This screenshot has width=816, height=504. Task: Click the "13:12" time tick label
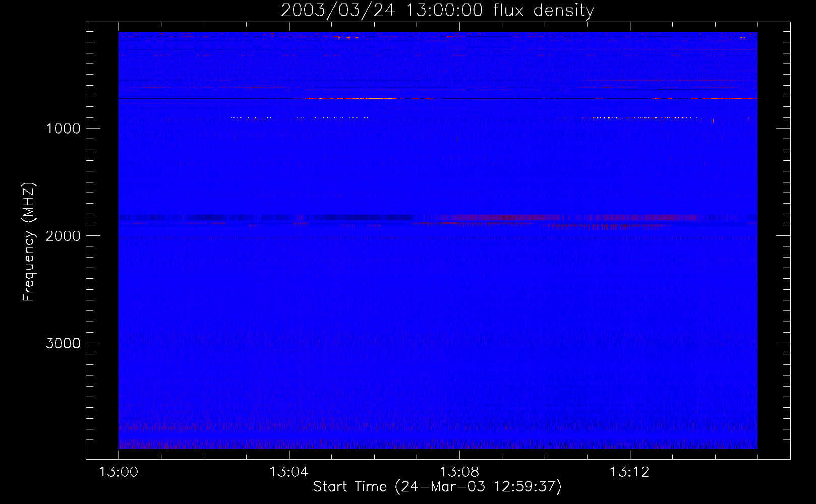click(630, 472)
